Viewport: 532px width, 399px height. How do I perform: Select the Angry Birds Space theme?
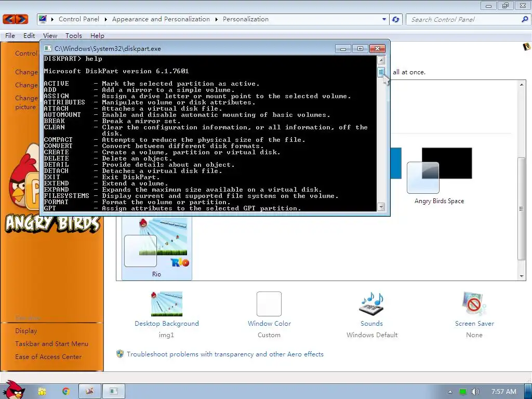tap(440, 176)
